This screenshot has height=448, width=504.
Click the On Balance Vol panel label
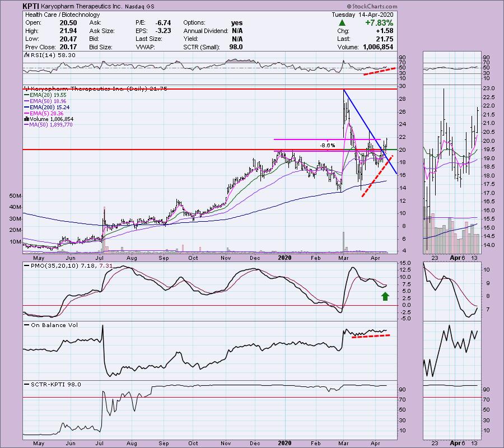[52, 325]
